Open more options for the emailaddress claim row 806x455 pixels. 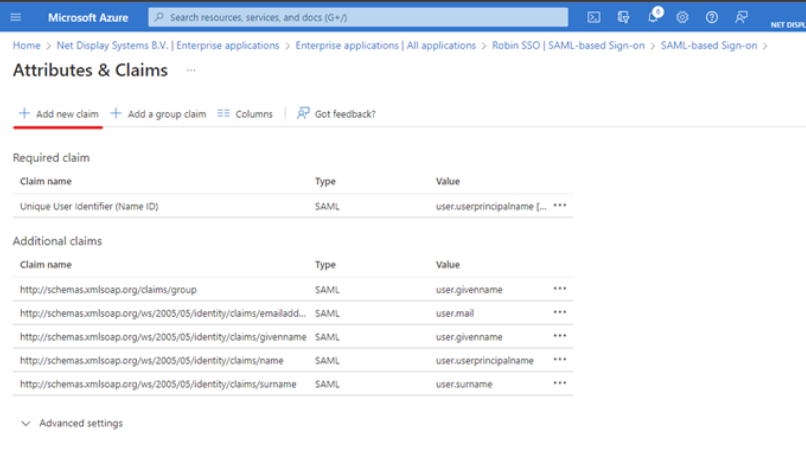(x=560, y=313)
